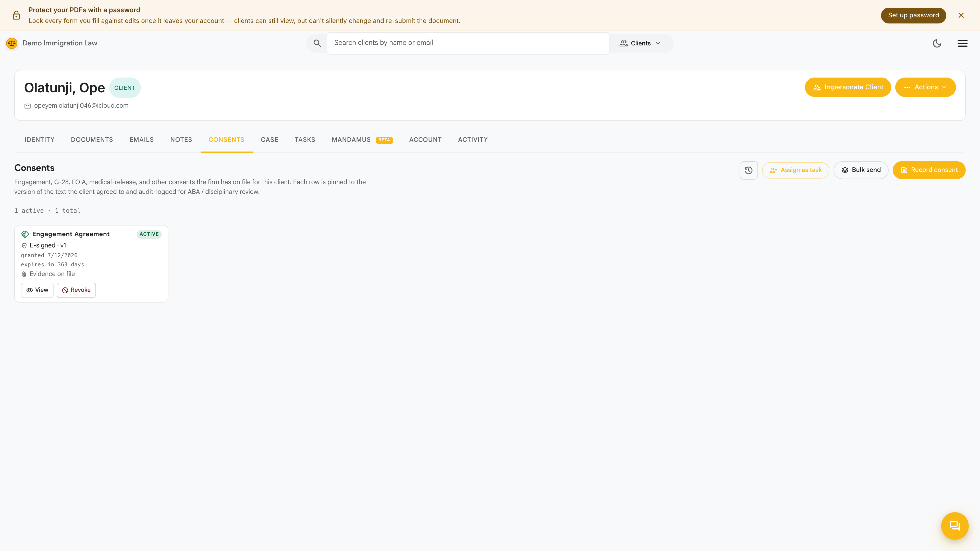Click the Engagement Agreement title
980x551 pixels.
[71, 234]
